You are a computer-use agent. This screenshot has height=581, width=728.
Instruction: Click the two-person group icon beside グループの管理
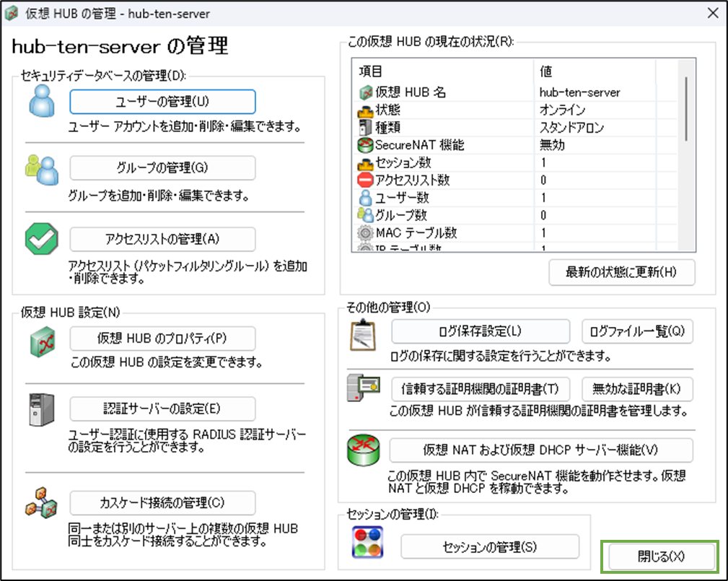coord(42,170)
